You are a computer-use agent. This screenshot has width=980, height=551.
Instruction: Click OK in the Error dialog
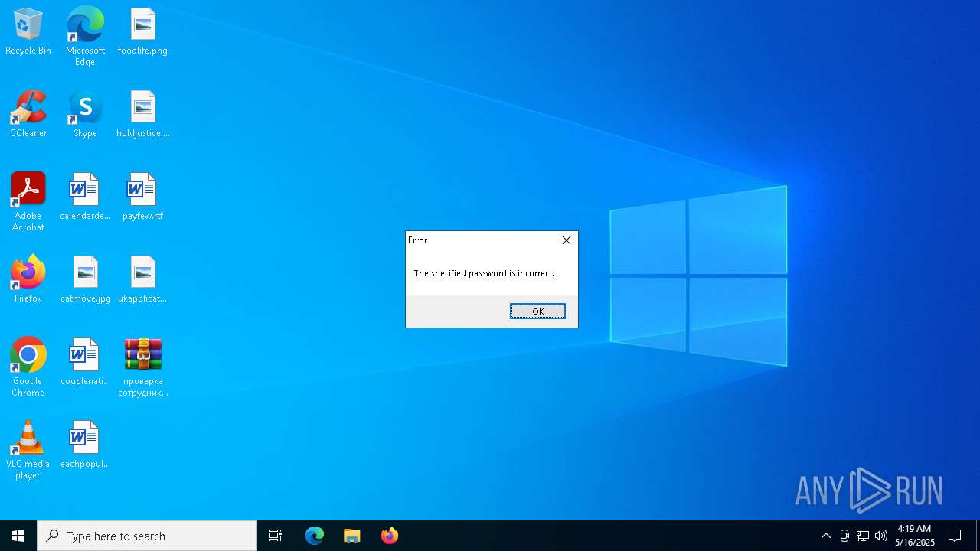[x=537, y=311]
